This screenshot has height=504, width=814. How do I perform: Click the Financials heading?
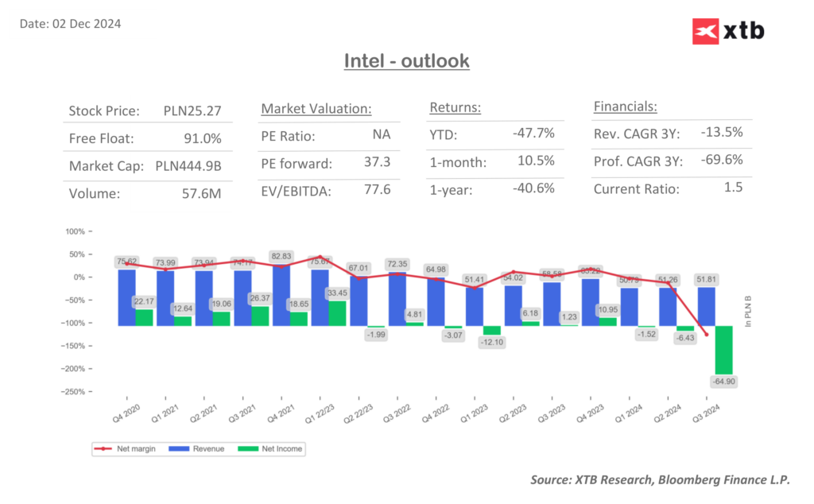[625, 107]
